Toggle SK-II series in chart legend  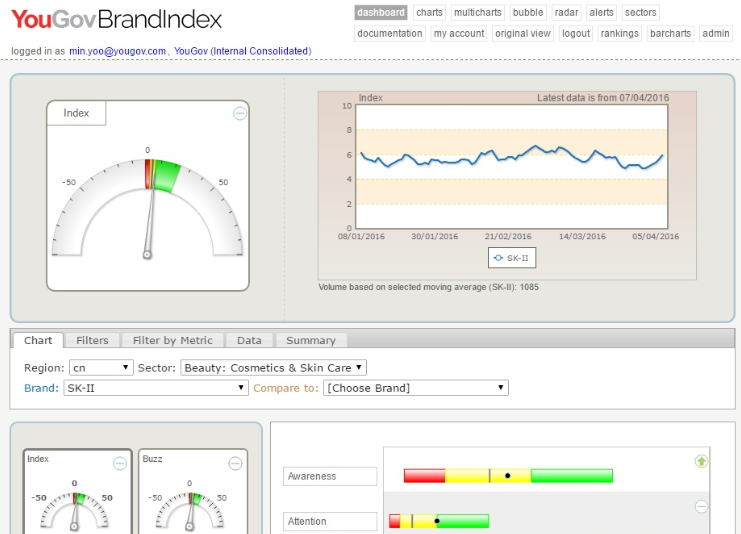tap(512, 258)
